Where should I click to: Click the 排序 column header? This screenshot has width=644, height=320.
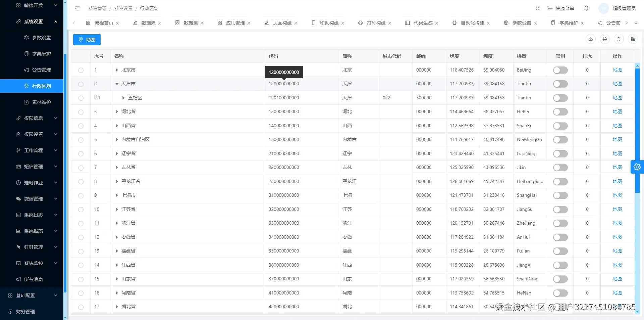[x=587, y=56]
